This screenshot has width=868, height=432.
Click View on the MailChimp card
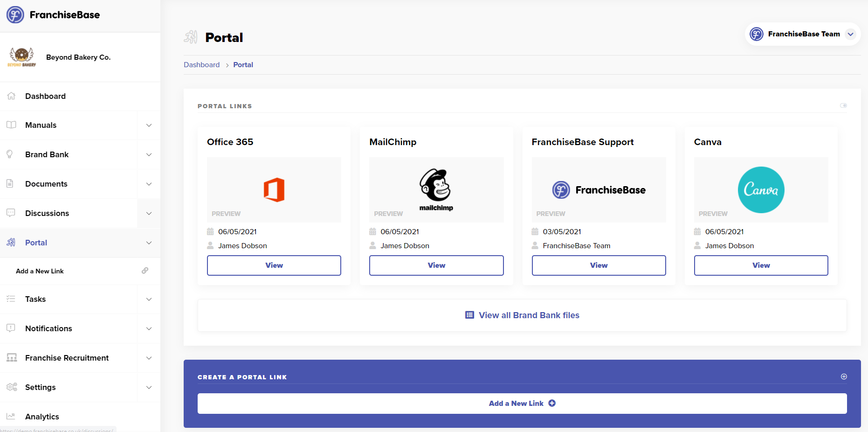(x=436, y=265)
